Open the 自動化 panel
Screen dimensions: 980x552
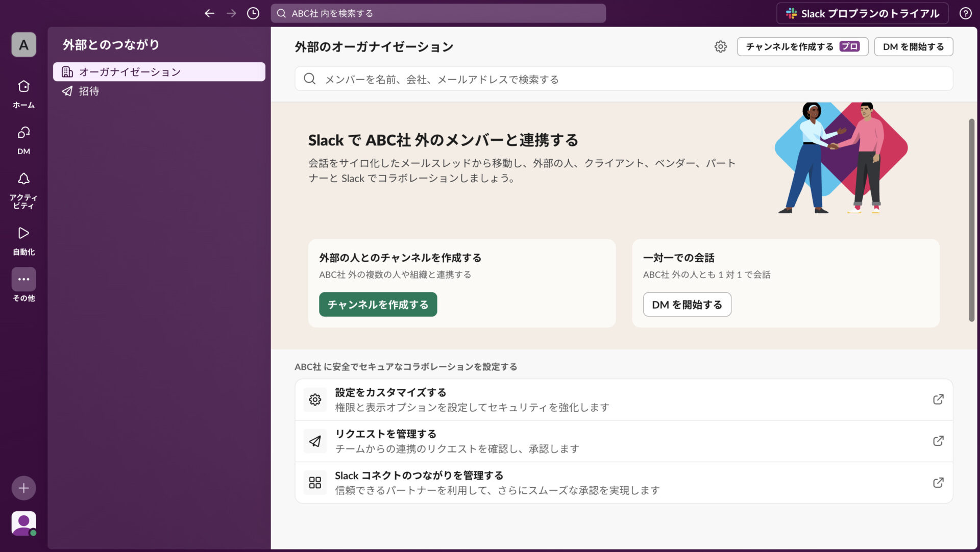coord(23,234)
